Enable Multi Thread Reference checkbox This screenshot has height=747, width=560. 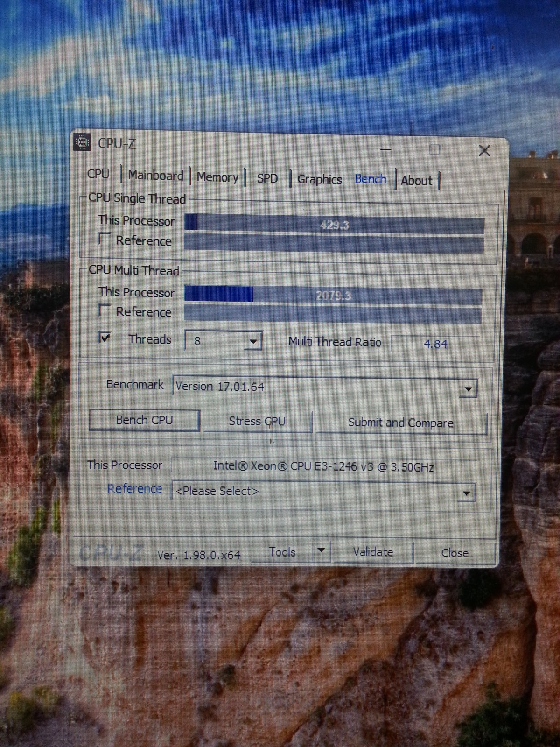[x=105, y=310]
